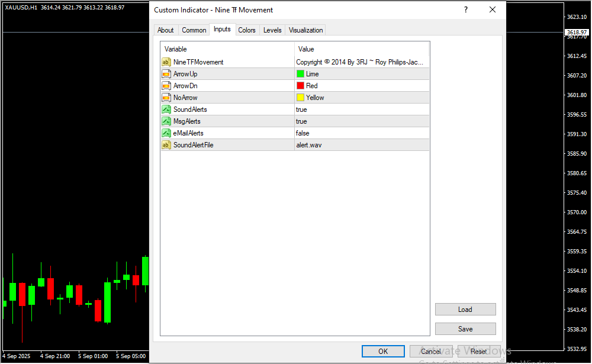This screenshot has height=364, width=592.
Task: Click the MsgAlerts boolean variable icon
Action: 166,121
